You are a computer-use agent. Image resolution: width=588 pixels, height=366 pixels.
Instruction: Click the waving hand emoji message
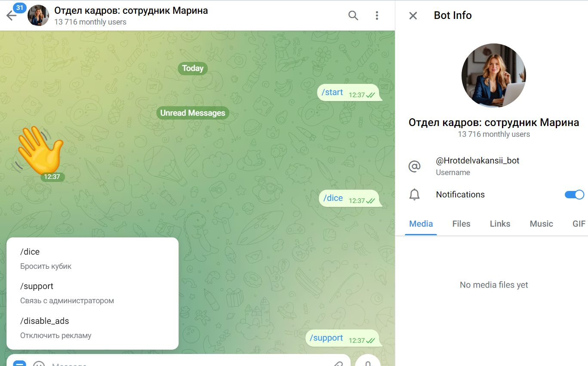tap(42, 153)
